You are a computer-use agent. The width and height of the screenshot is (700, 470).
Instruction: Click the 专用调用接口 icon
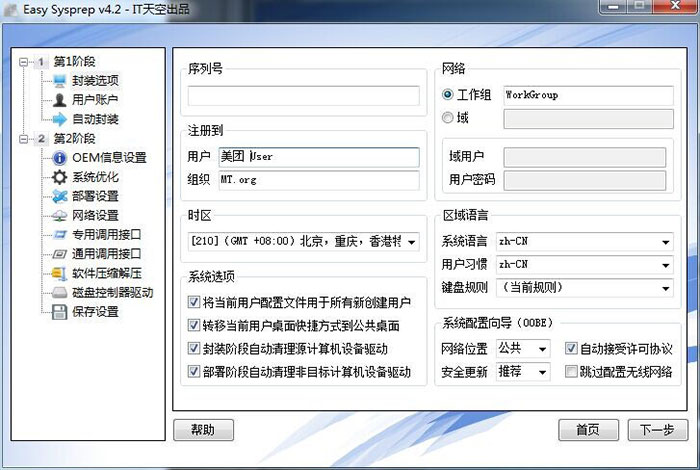coord(59,235)
